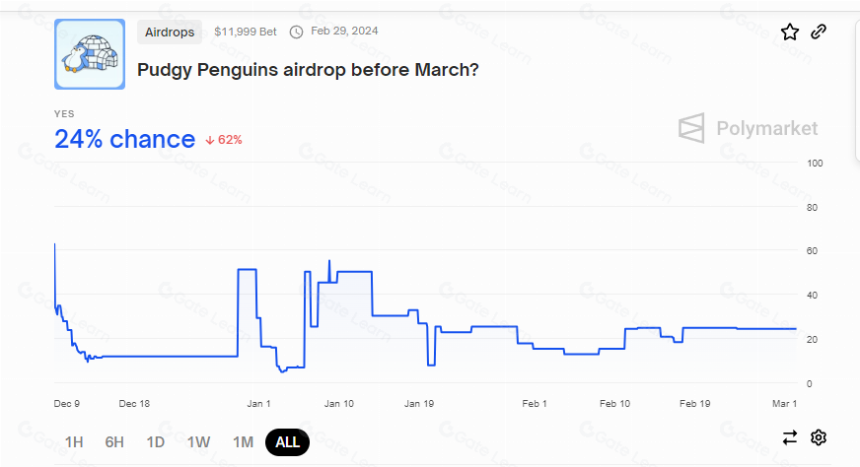Select the 1H time range
The image size is (860, 467).
point(74,442)
